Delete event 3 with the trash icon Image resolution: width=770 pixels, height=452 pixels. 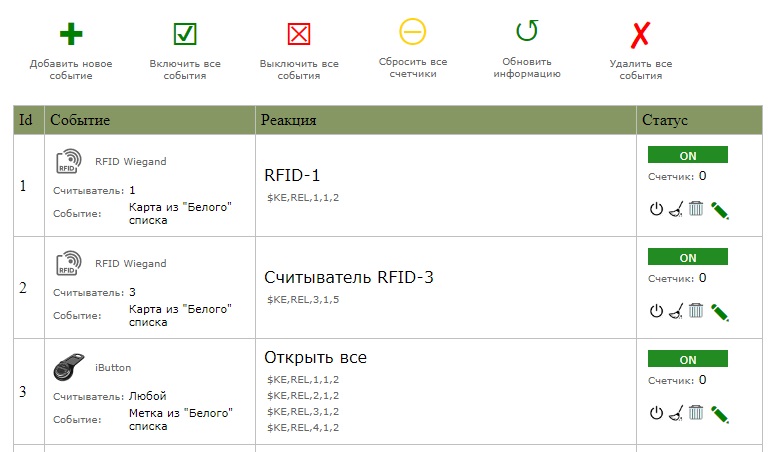click(696, 413)
